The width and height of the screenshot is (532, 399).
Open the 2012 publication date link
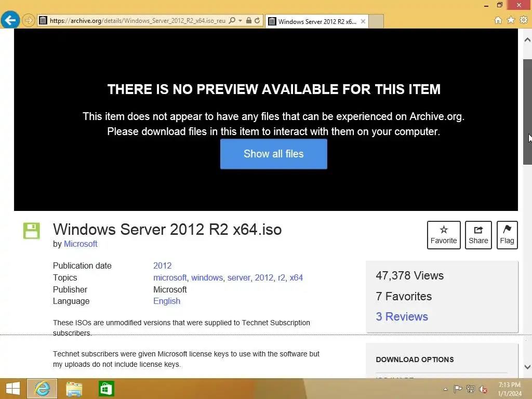click(162, 265)
